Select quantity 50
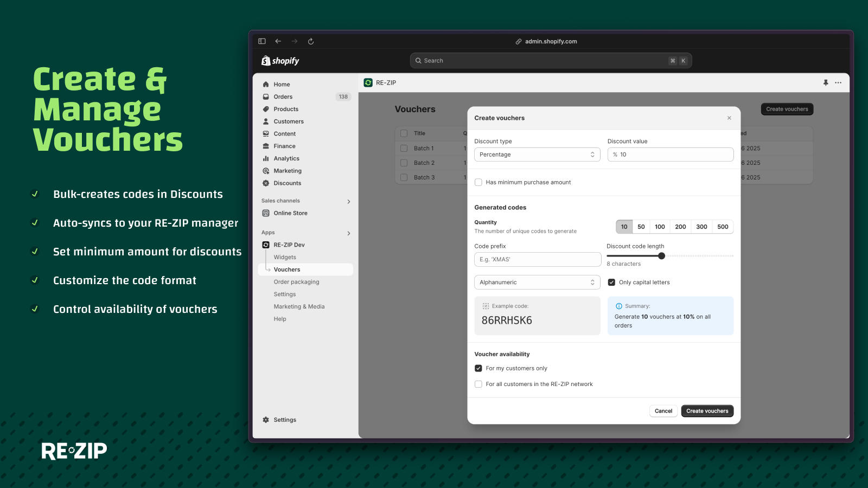Image resolution: width=868 pixels, height=488 pixels. (x=641, y=227)
